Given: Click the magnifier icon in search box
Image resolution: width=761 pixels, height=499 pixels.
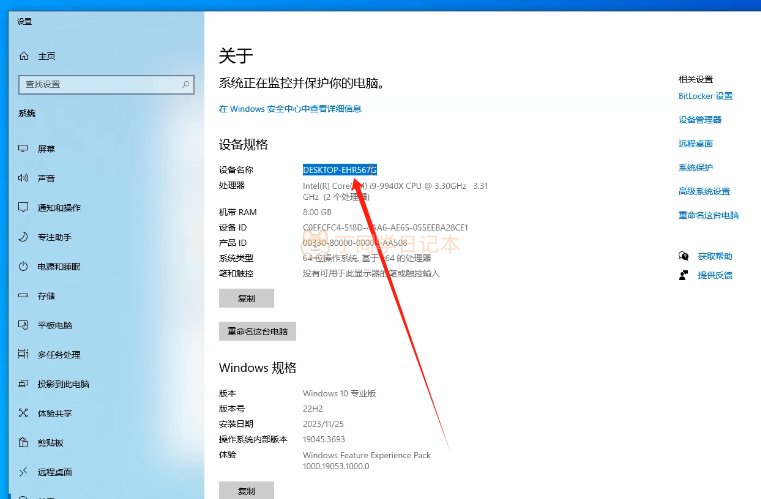Looking at the screenshot, I should [185, 84].
